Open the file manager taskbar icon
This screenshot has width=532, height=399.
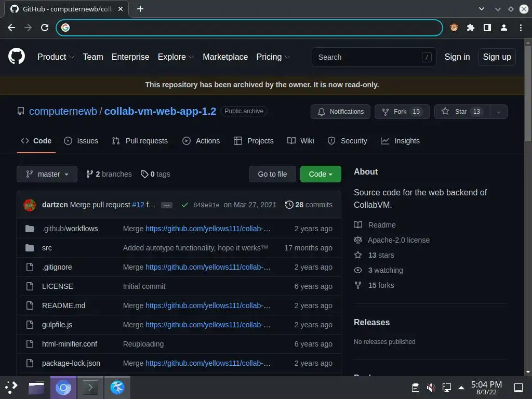36,388
